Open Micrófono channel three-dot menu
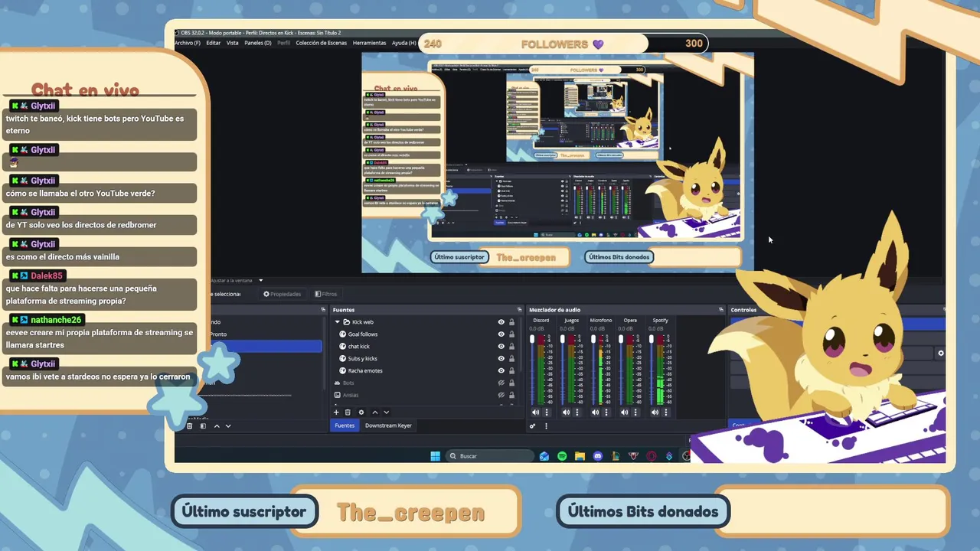Viewport: 980px width, 551px height. 607,412
